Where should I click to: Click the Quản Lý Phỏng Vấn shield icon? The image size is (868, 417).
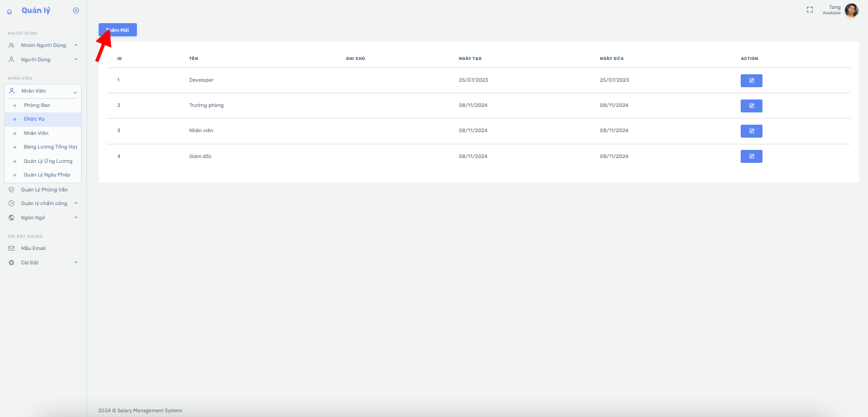tap(12, 189)
